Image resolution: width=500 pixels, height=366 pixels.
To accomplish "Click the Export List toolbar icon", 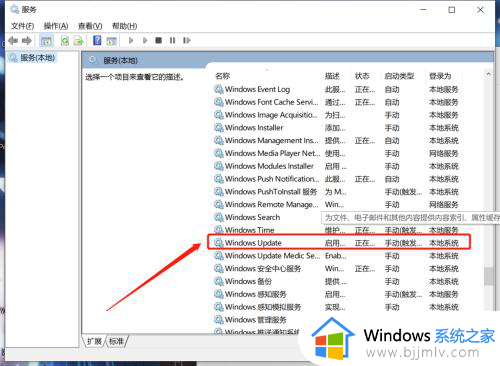I will click(79, 41).
